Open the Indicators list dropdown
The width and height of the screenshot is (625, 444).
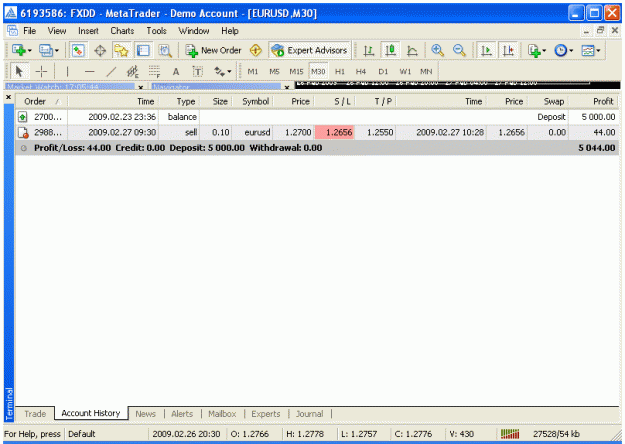pyautogui.click(x=537, y=51)
